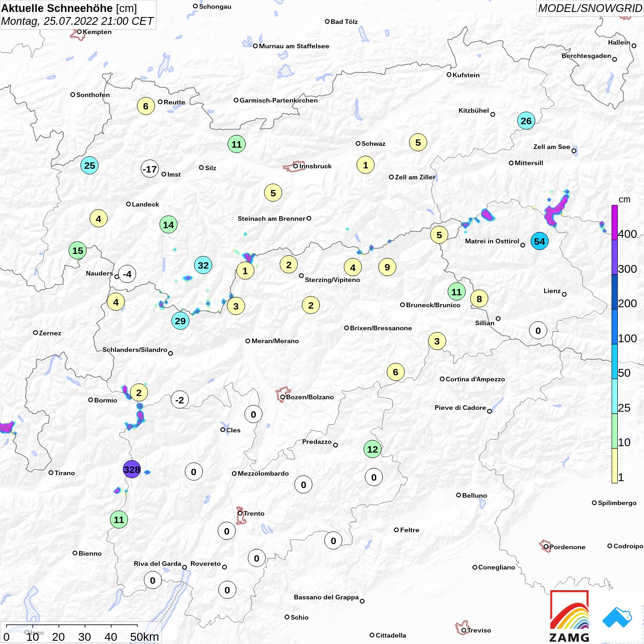The height and width of the screenshot is (644, 644).
Task: Click the Garmisch-Partenkirchen label
Action: (x=279, y=100)
